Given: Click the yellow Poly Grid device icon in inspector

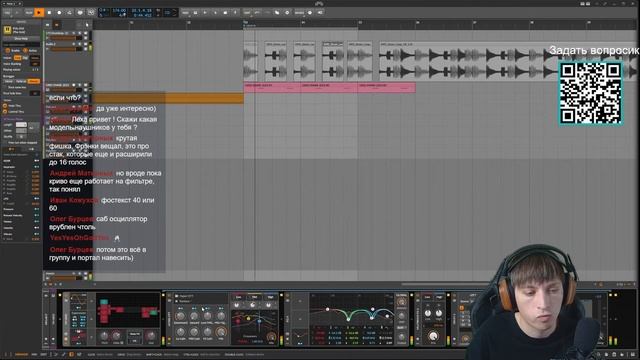Looking at the screenshot, I should [x=7, y=29].
